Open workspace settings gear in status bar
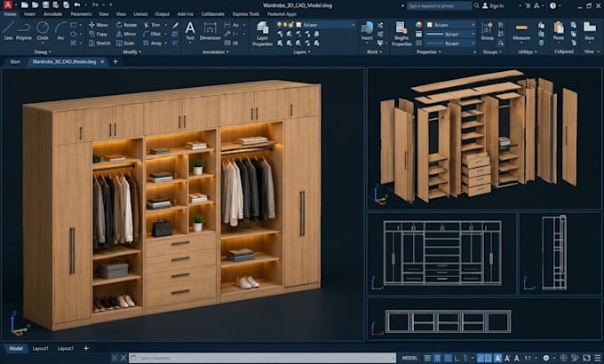The image size is (604, 364). (545, 358)
